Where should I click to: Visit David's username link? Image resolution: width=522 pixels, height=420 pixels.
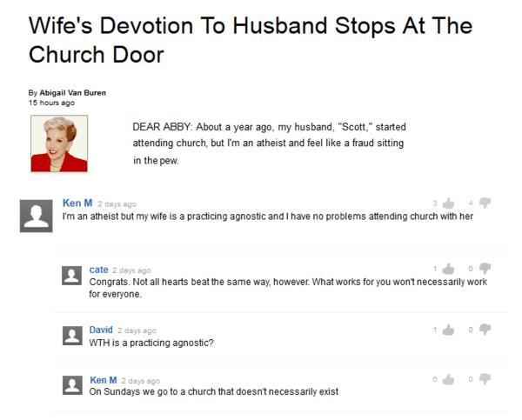[x=101, y=330]
